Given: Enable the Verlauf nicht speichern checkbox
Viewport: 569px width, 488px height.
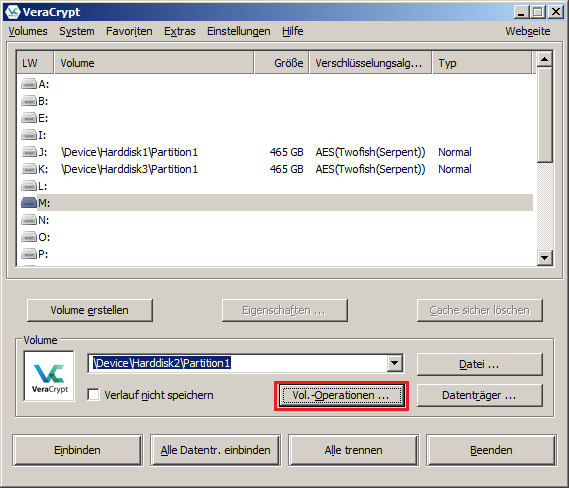Looking at the screenshot, I should coord(93,394).
